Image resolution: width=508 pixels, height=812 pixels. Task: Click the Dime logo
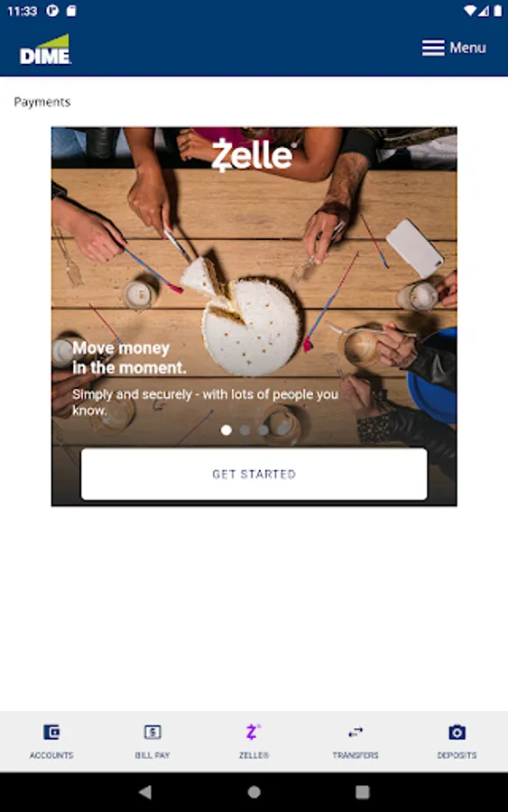pos(45,50)
